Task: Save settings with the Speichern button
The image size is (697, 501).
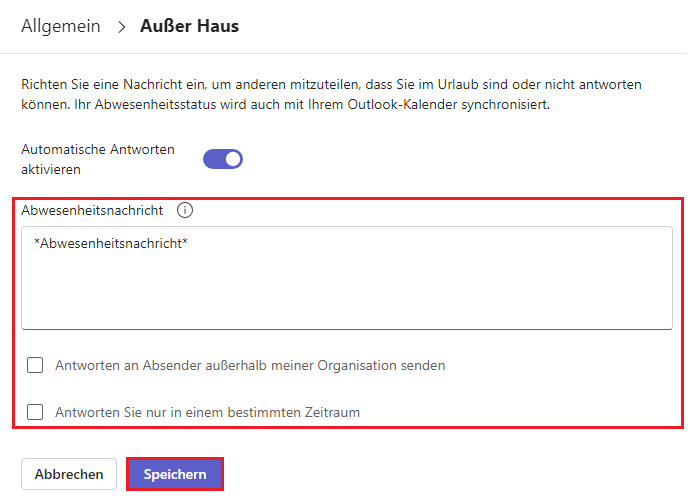Action: [175, 474]
